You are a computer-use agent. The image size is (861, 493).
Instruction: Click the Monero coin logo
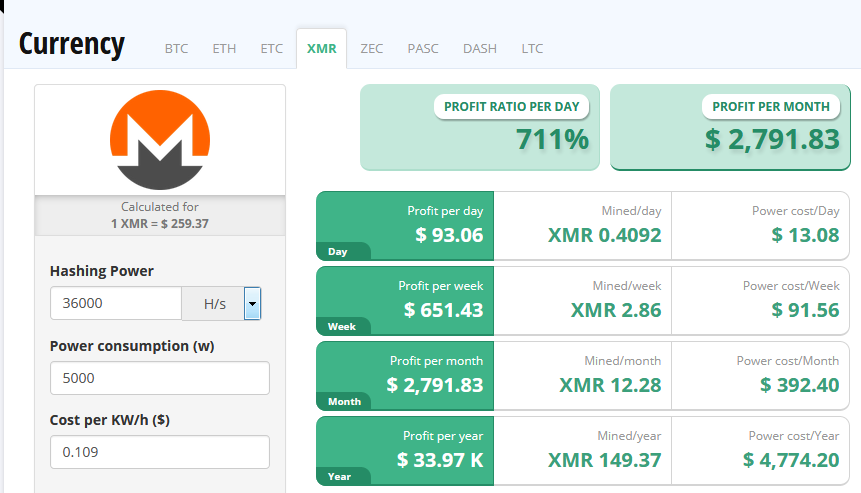160,140
